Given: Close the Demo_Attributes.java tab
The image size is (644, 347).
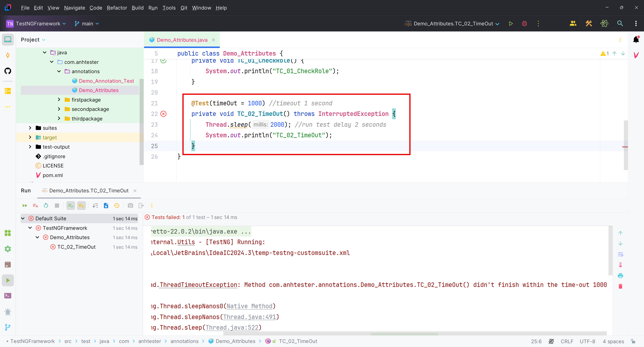Looking at the screenshot, I should (x=213, y=40).
